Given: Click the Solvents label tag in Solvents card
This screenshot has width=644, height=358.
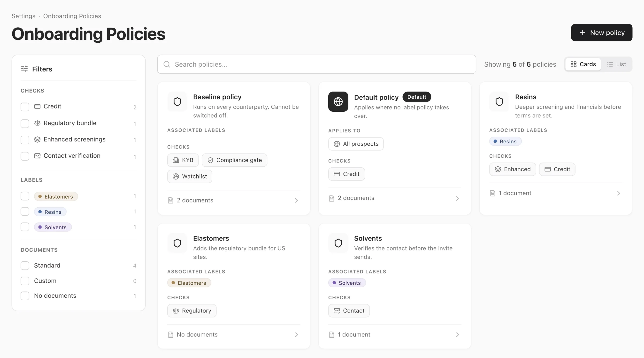Looking at the screenshot, I should pyautogui.click(x=347, y=283).
